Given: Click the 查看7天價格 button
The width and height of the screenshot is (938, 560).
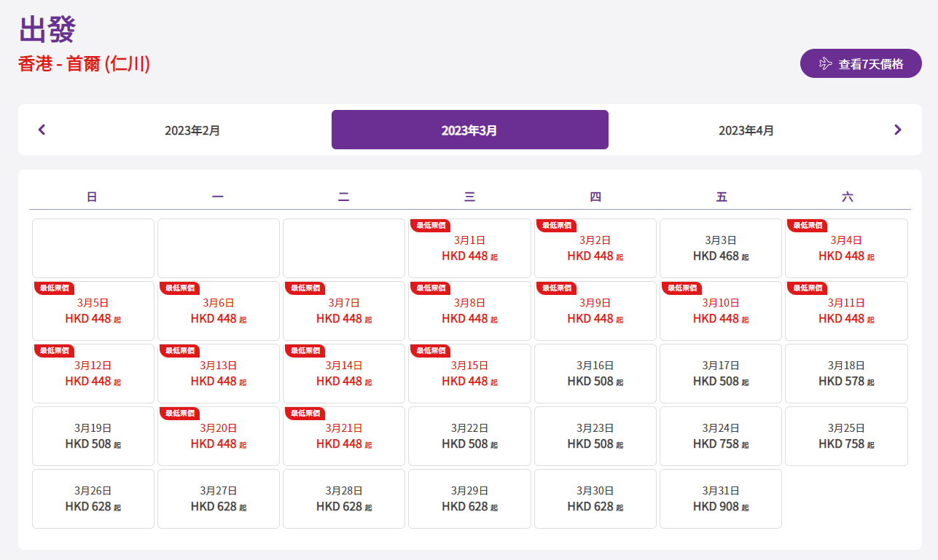Looking at the screenshot, I should pos(861,63).
